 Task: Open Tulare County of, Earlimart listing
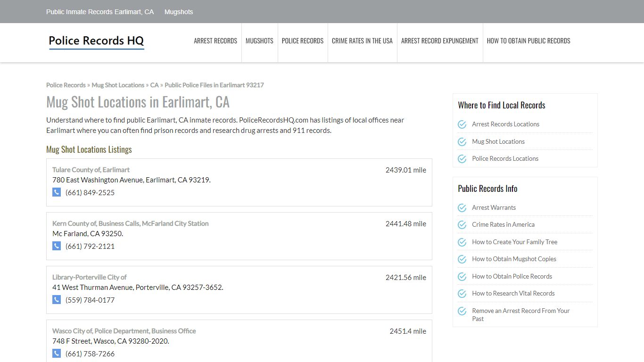click(x=91, y=170)
